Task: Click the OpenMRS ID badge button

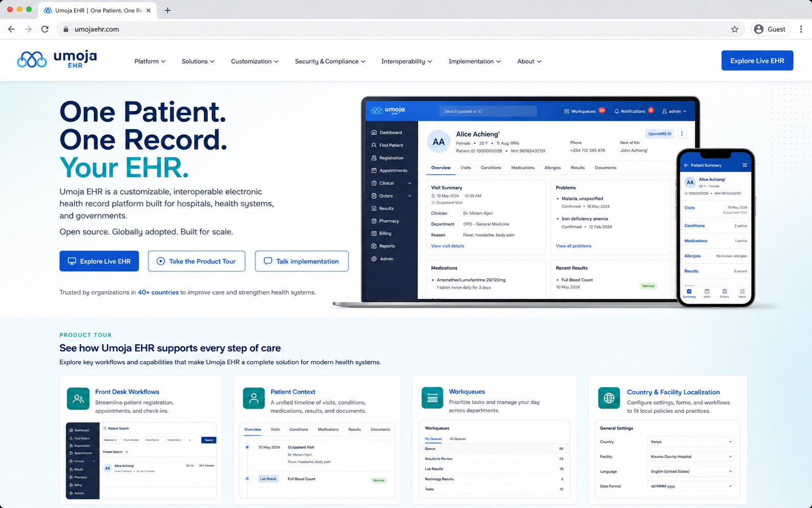Action: point(659,134)
